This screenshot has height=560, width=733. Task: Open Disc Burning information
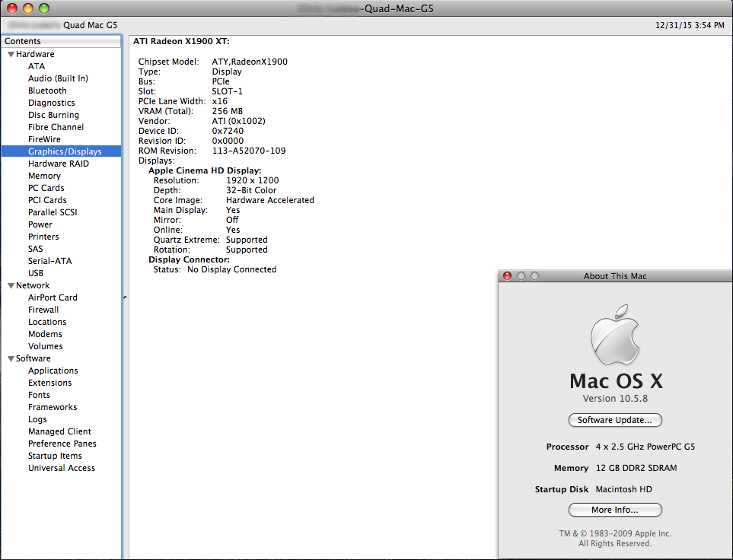tap(53, 115)
